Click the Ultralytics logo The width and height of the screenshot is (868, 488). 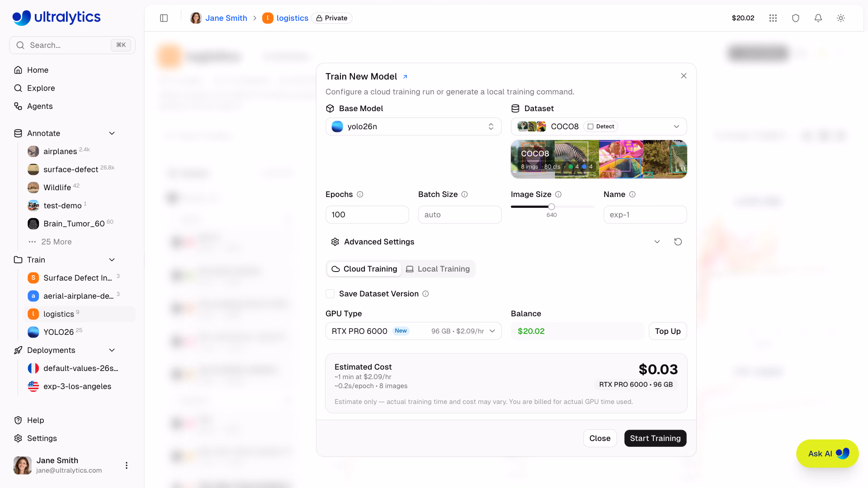pyautogui.click(x=57, y=17)
